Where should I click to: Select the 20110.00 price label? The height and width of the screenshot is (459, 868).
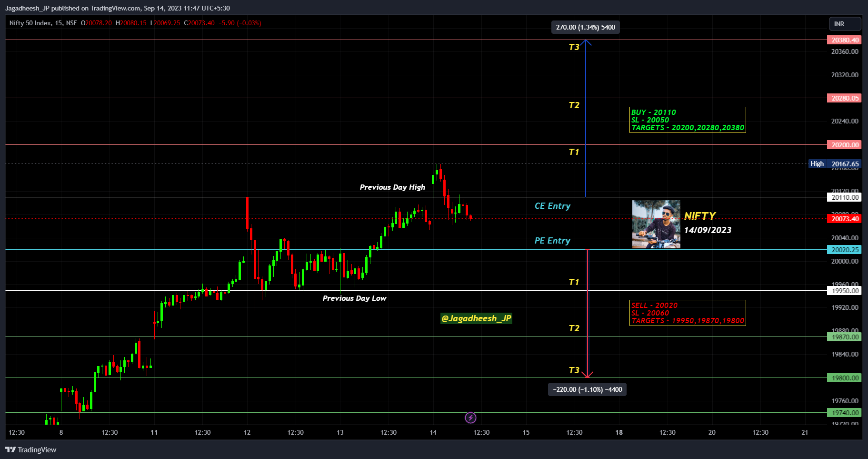click(845, 197)
